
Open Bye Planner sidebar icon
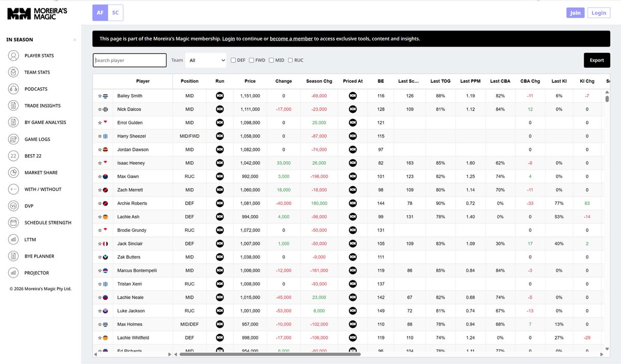click(x=13, y=256)
